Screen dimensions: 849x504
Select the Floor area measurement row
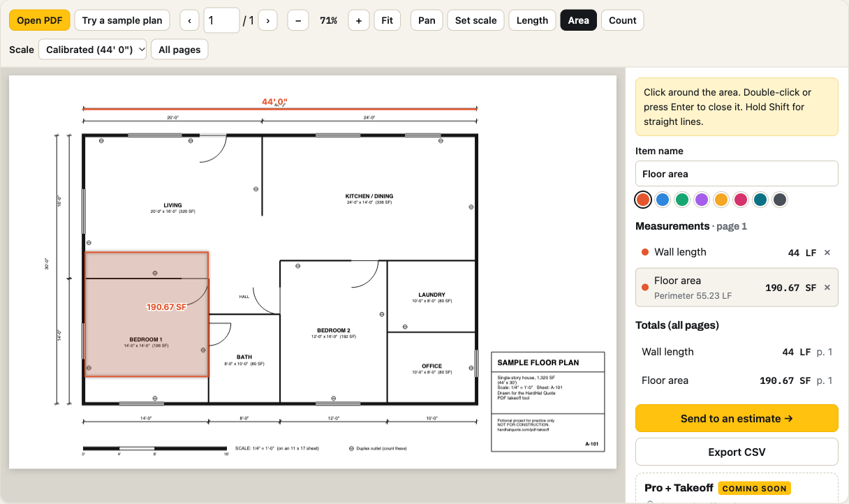click(x=737, y=288)
